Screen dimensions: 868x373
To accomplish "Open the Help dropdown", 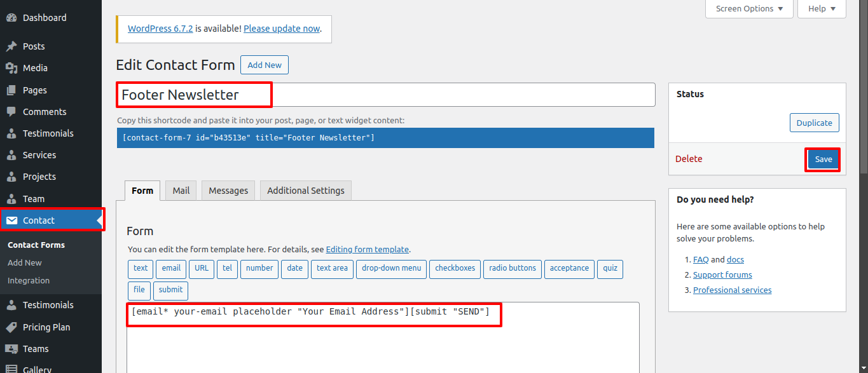I will point(821,8).
